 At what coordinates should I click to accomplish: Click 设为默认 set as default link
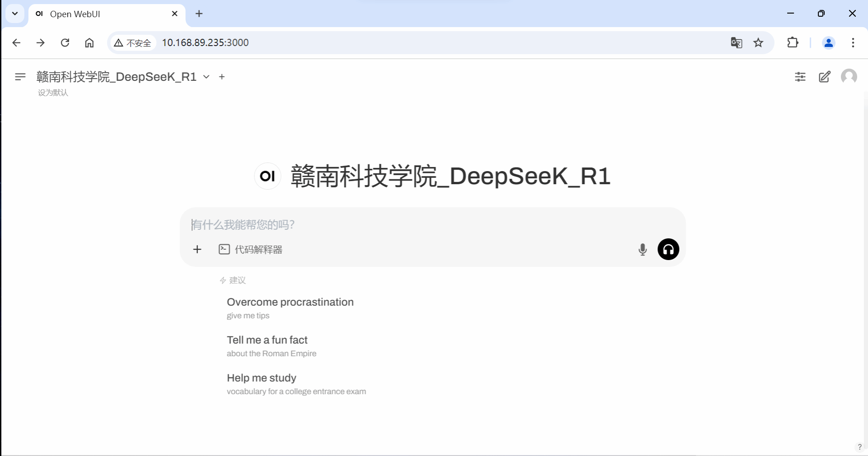(x=53, y=93)
